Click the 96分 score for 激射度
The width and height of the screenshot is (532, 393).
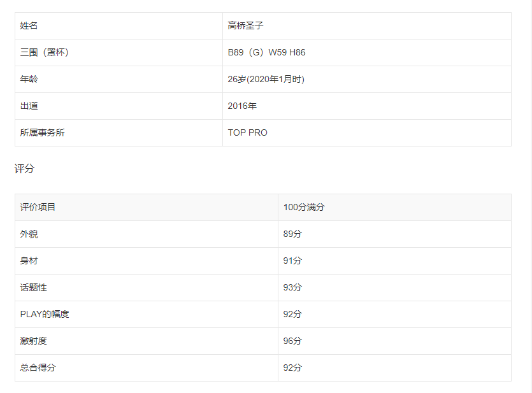(x=292, y=341)
